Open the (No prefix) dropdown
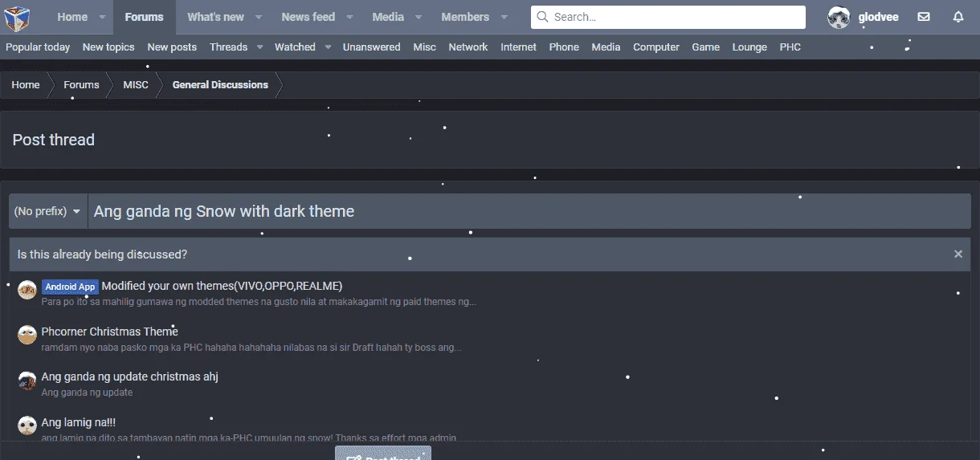This screenshot has width=980, height=460. click(x=48, y=211)
